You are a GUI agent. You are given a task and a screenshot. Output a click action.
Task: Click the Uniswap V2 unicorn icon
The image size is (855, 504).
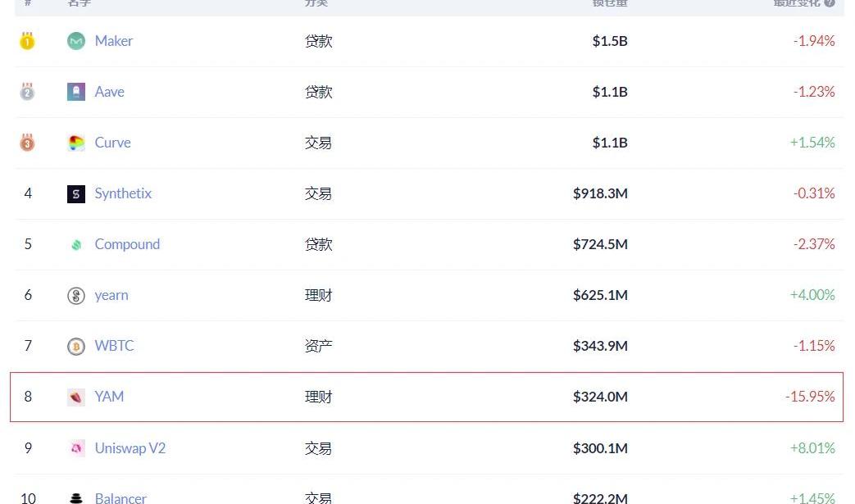[x=75, y=448]
